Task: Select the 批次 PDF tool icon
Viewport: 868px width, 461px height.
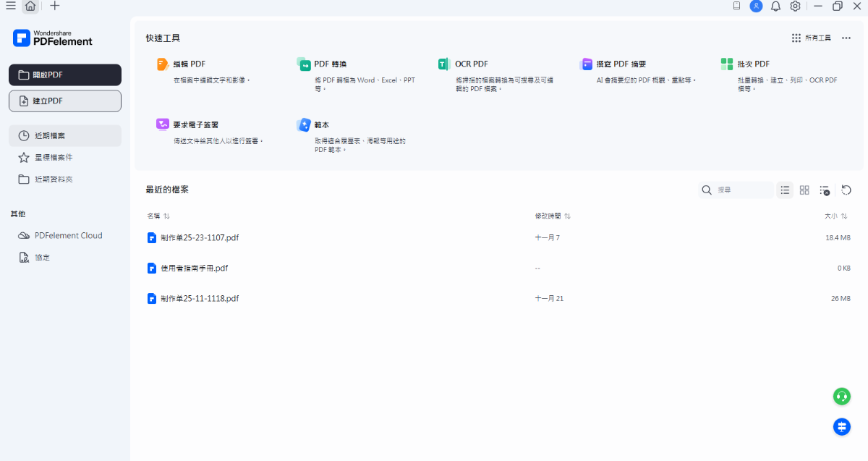Action: coord(727,64)
